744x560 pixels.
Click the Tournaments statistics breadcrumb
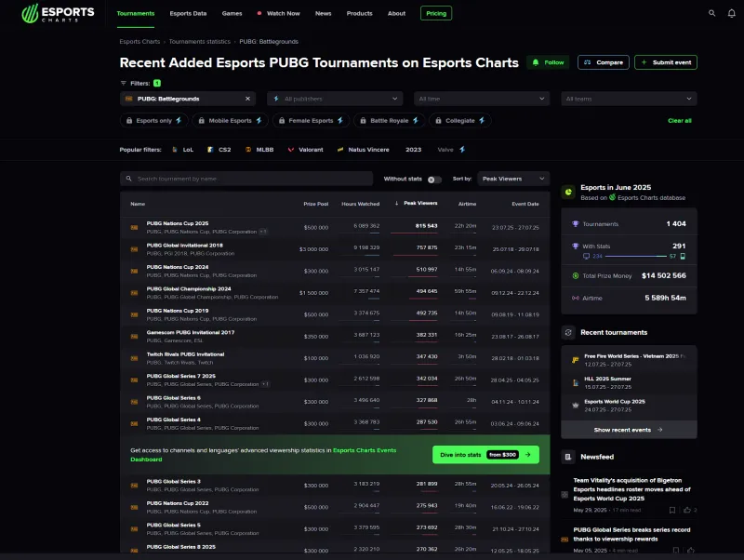[x=200, y=42]
